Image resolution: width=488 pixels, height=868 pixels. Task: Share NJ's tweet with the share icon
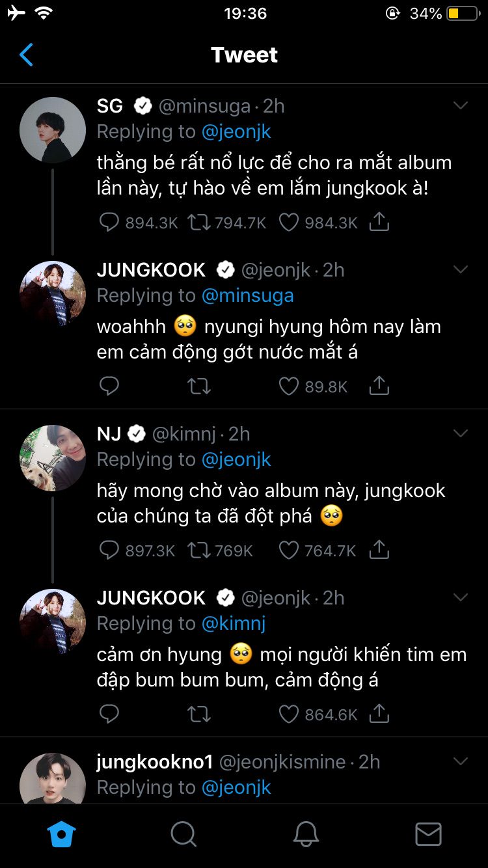point(379,550)
